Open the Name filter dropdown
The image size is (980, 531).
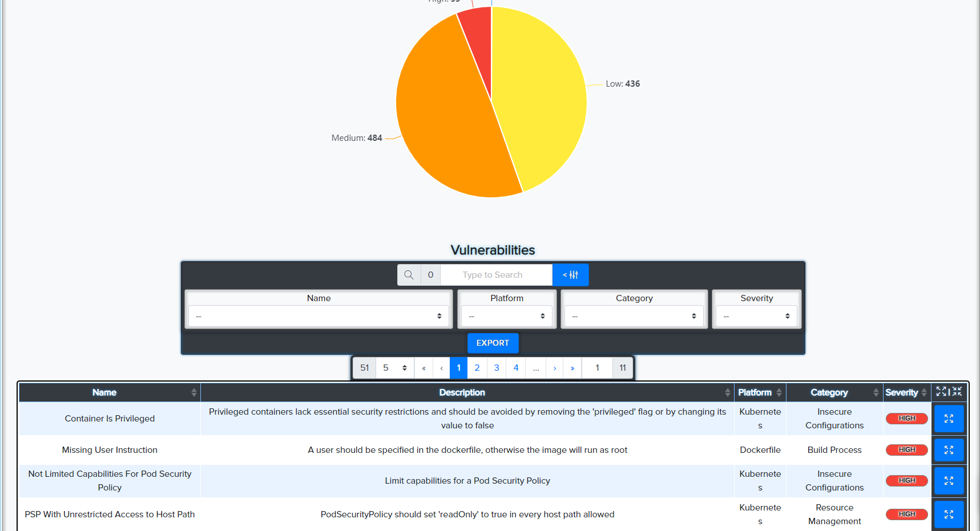(x=318, y=316)
